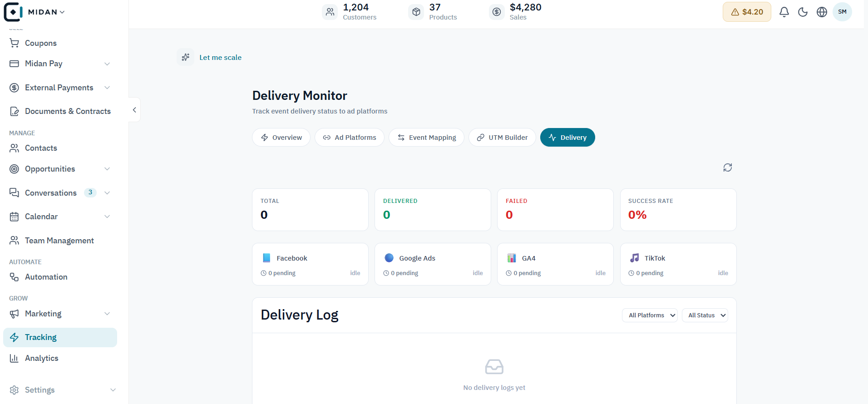Switch to Event Mapping tab

click(x=426, y=138)
